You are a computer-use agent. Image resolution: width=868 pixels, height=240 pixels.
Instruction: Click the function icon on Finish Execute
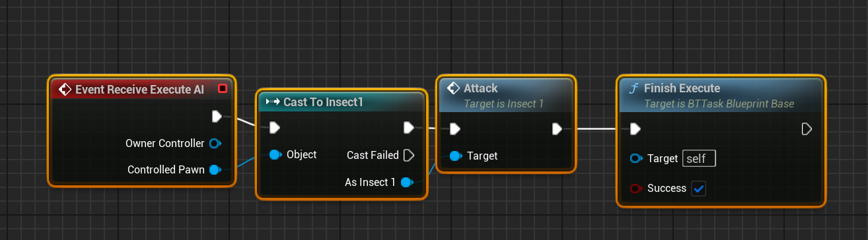click(x=634, y=88)
